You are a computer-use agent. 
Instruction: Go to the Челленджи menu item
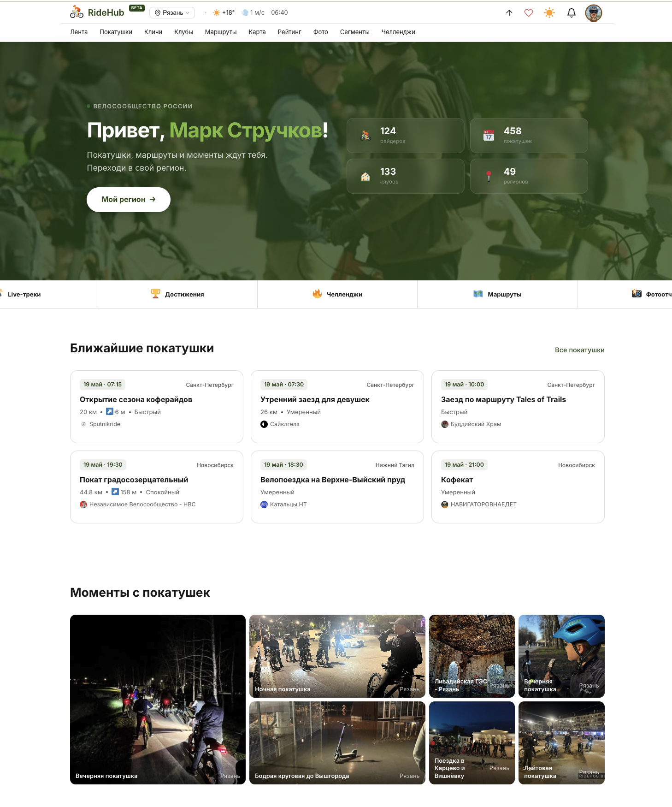(x=398, y=32)
